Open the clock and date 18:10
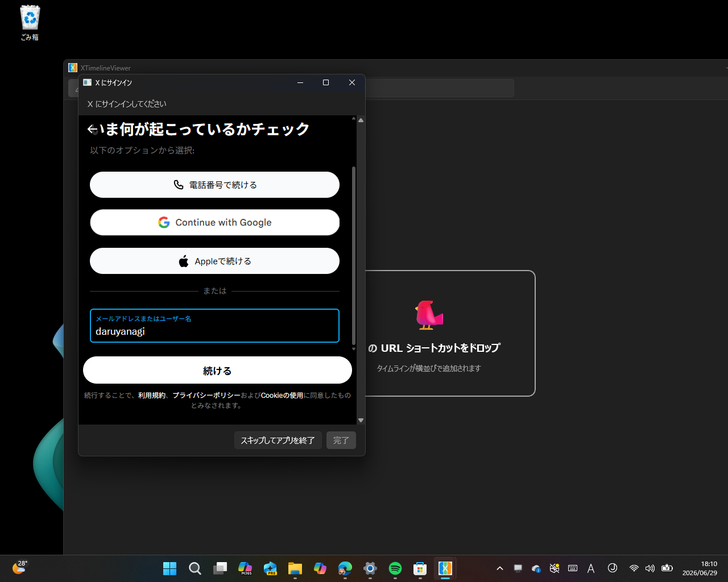The width and height of the screenshot is (728, 582). [700, 568]
